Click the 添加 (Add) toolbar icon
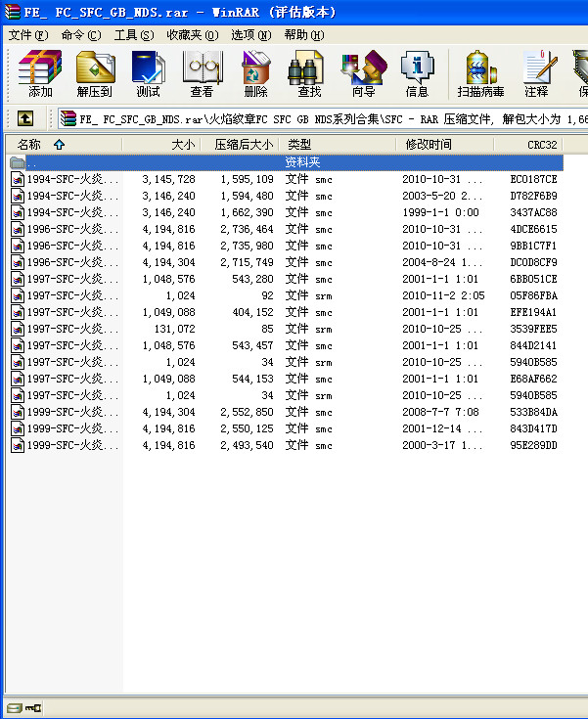Image resolution: width=588 pixels, height=719 pixels. pyautogui.click(x=40, y=73)
